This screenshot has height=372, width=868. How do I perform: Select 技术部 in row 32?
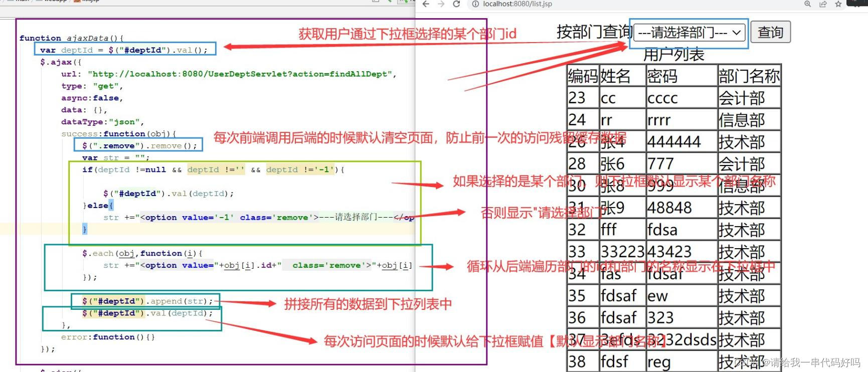pyautogui.click(x=749, y=230)
